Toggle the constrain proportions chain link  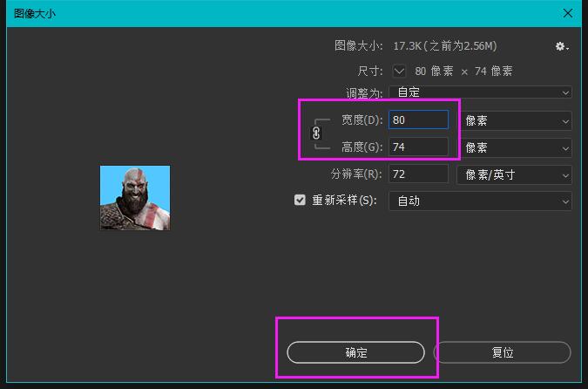click(316, 133)
